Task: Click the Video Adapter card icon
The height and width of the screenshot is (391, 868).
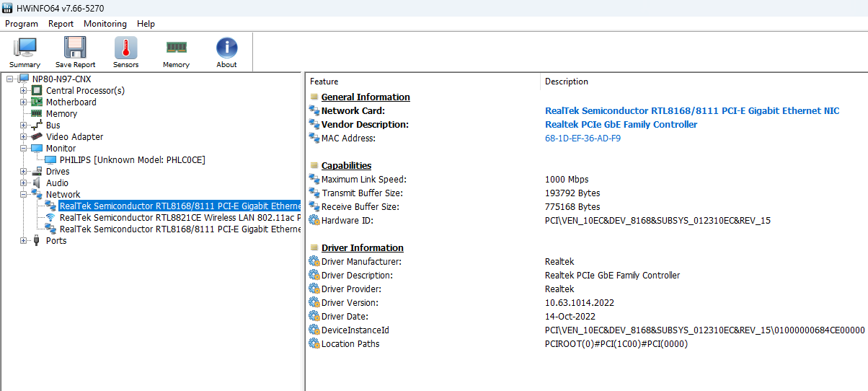Action: [x=36, y=136]
